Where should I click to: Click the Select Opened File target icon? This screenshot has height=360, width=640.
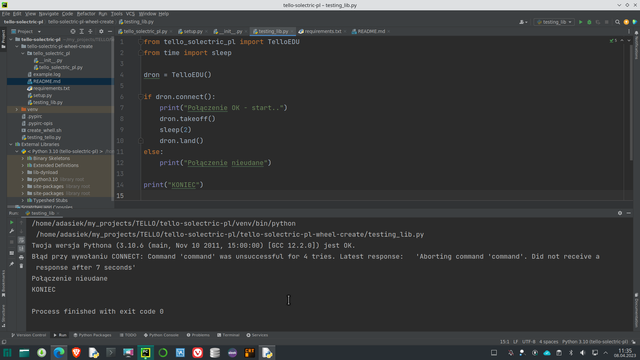(x=73, y=31)
